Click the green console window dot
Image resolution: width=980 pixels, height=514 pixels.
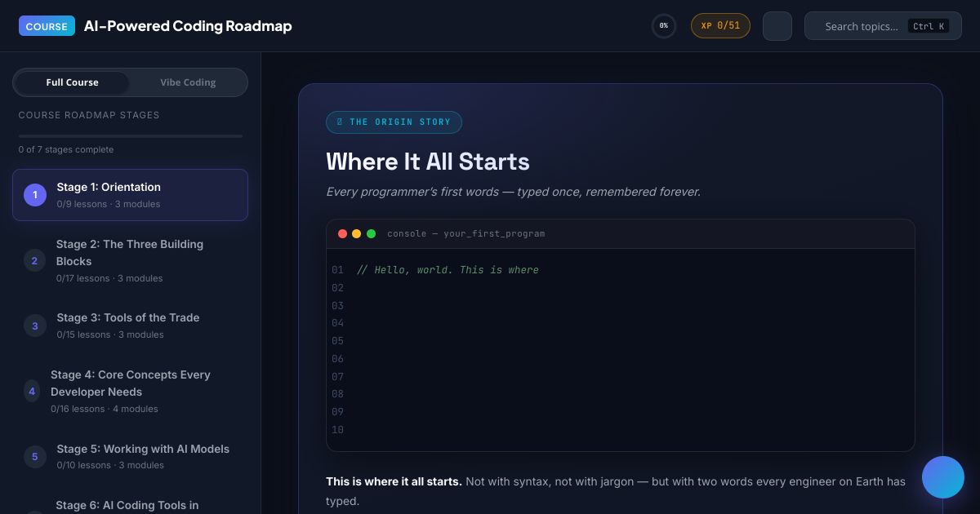tap(372, 234)
